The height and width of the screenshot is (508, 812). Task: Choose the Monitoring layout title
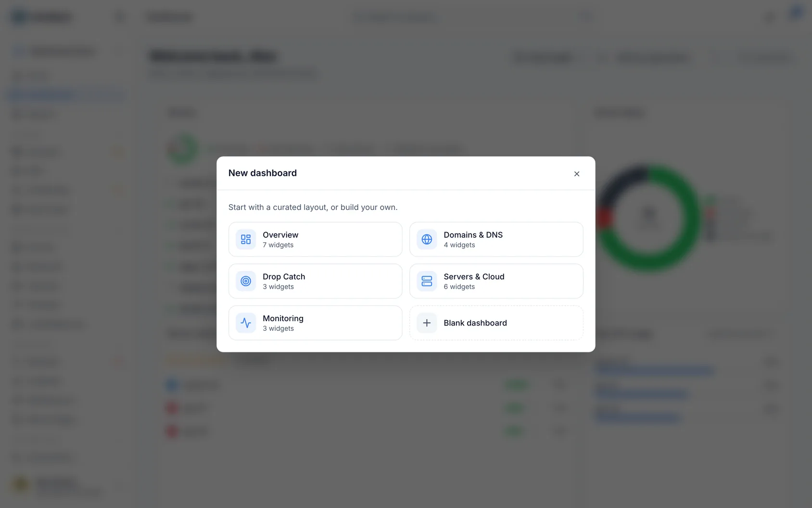click(x=283, y=318)
